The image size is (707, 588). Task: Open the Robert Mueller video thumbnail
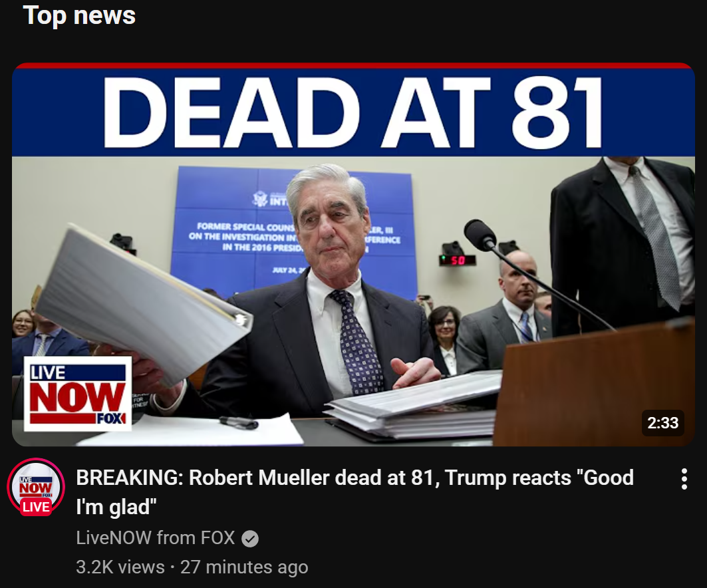pos(354,255)
